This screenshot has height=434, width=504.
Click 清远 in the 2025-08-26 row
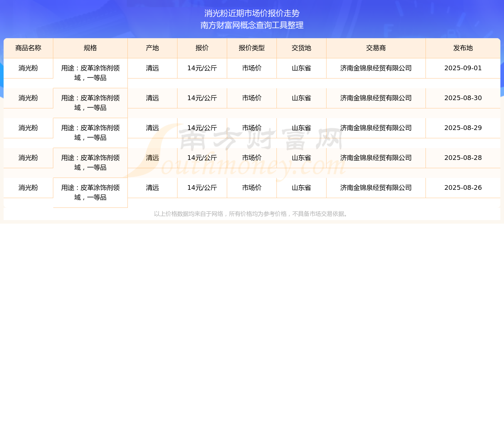pos(153,188)
